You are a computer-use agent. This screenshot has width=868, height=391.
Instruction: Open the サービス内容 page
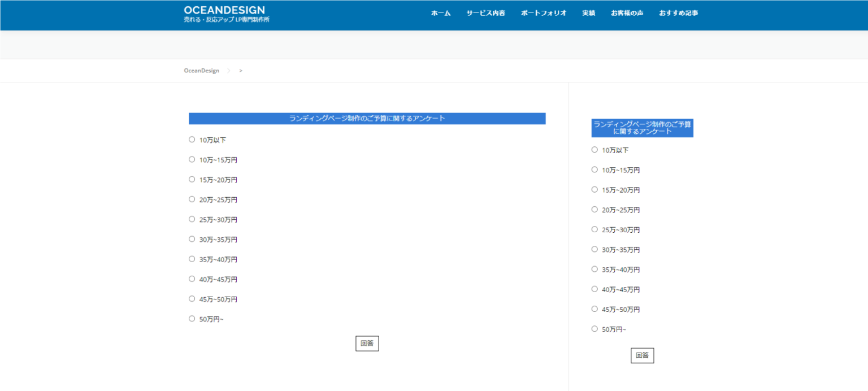(x=485, y=12)
